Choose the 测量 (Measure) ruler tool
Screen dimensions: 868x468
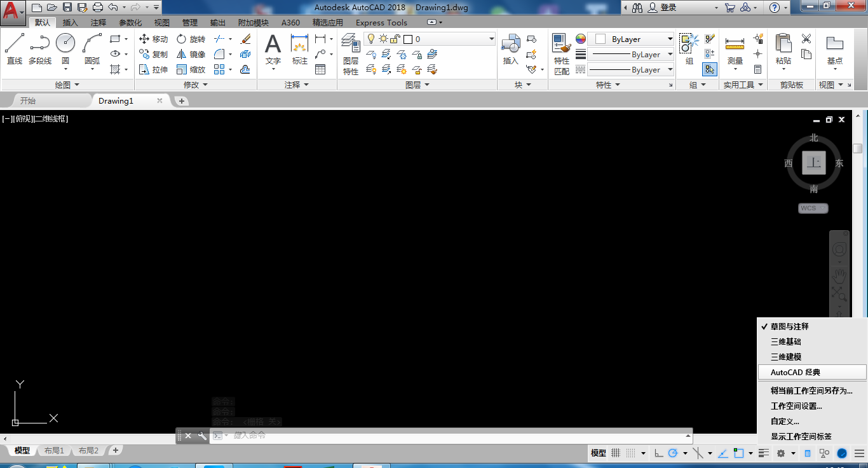click(x=735, y=50)
